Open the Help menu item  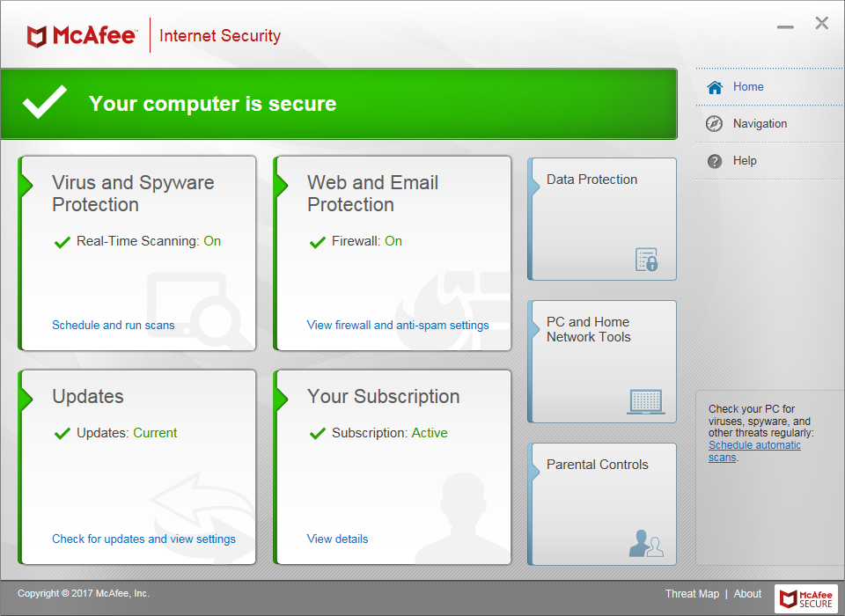[745, 161]
